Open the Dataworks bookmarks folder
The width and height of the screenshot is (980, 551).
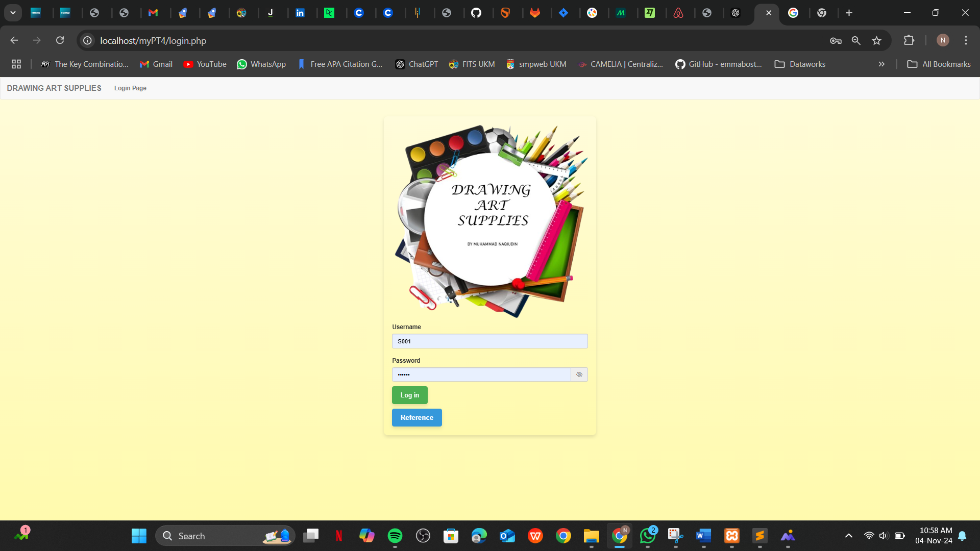(x=800, y=64)
